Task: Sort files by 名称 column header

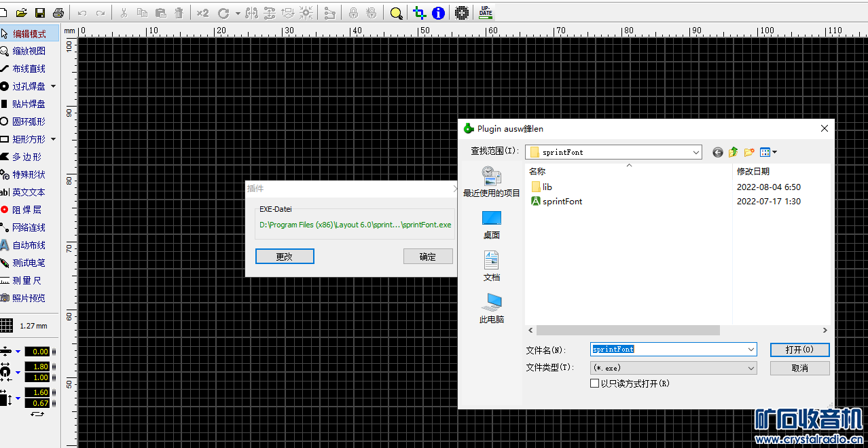Action: 537,172
